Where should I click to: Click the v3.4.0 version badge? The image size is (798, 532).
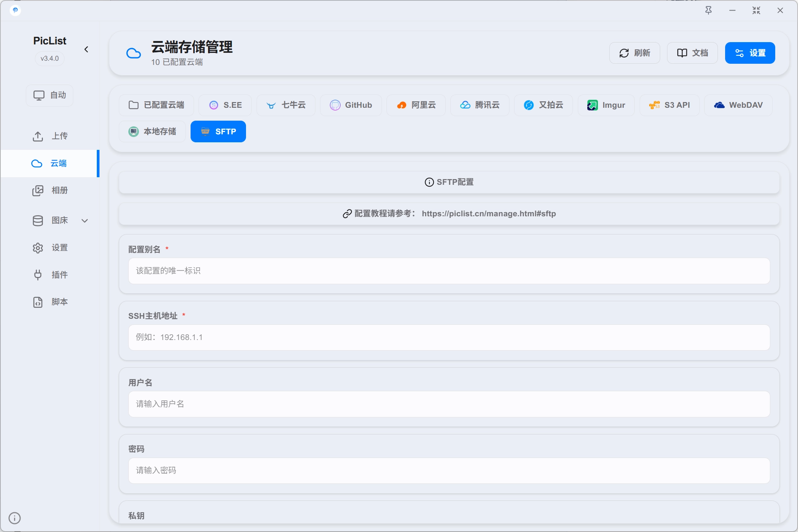(x=50, y=58)
